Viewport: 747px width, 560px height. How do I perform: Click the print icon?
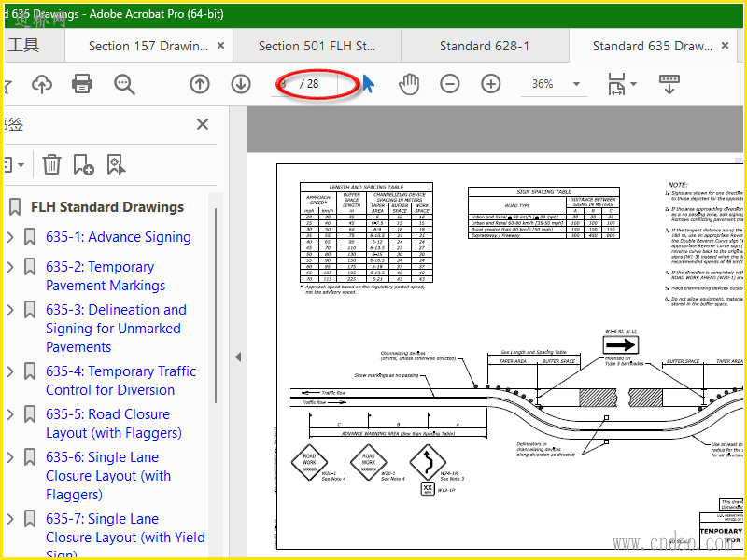[x=82, y=84]
